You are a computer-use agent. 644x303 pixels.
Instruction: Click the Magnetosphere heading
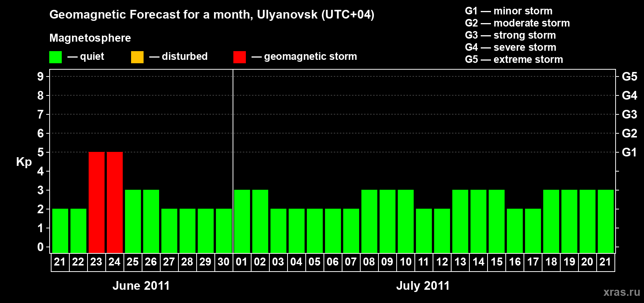coord(90,38)
